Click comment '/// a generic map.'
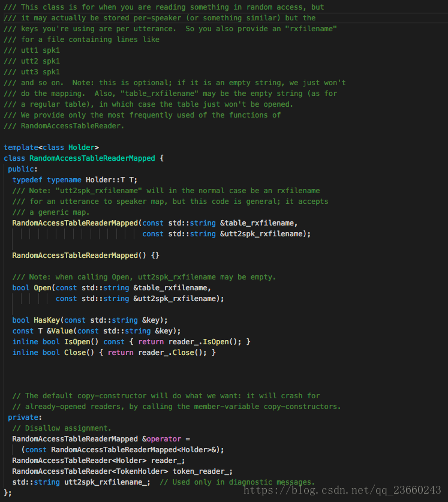This screenshot has height=502, width=448. click(x=51, y=212)
